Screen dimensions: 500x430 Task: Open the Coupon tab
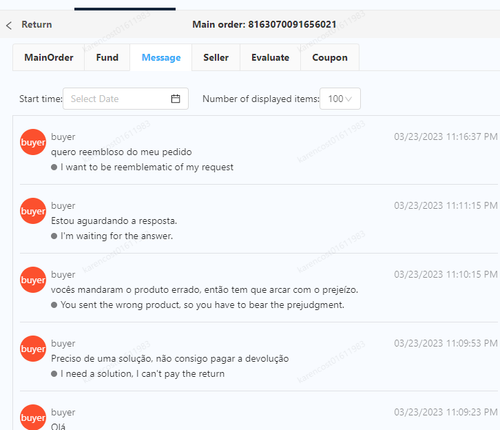click(x=330, y=57)
